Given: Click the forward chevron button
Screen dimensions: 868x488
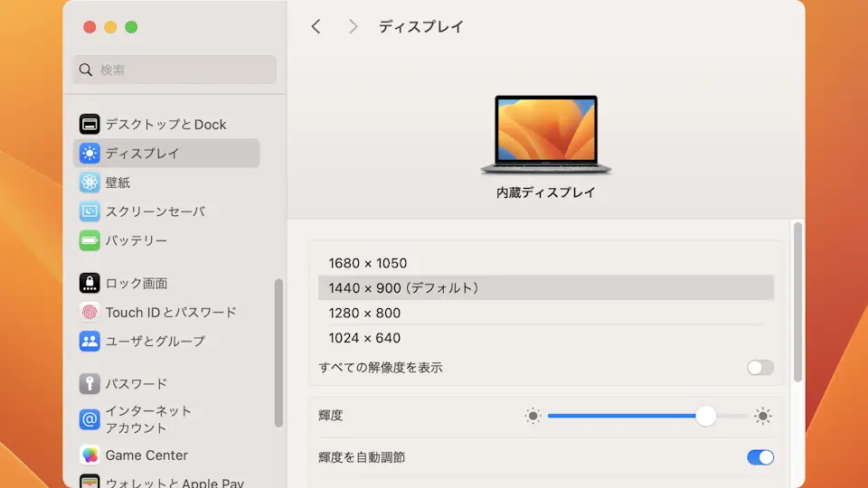Looking at the screenshot, I should click(353, 27).
